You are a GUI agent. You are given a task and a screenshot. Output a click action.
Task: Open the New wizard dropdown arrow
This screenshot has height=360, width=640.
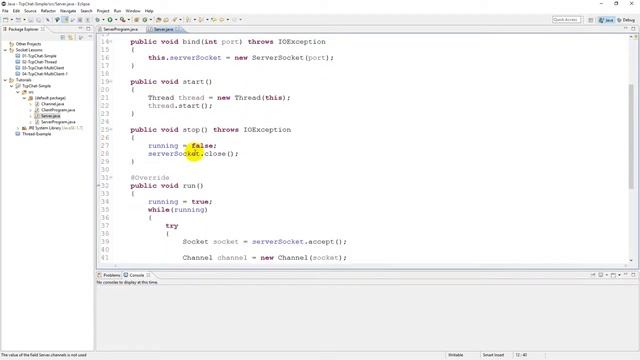pyautogui.click(x=11, y=20)
